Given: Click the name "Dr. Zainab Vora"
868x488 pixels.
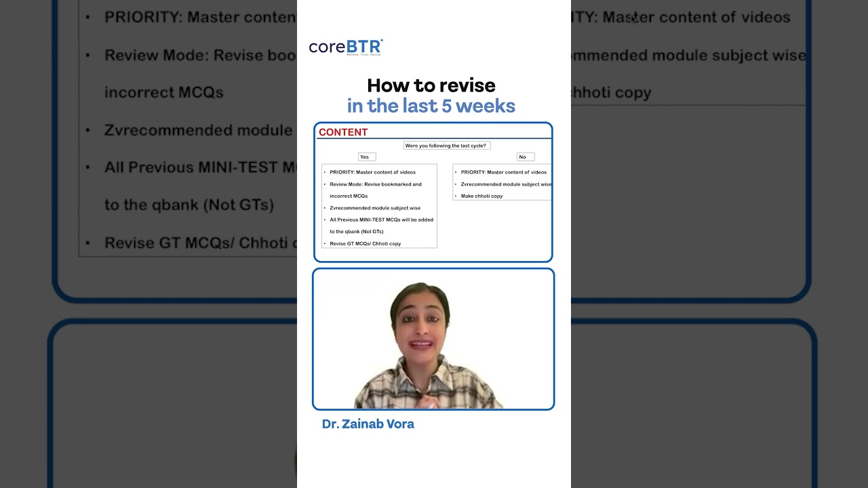Looking at the screenshot, I should (368, 424).
